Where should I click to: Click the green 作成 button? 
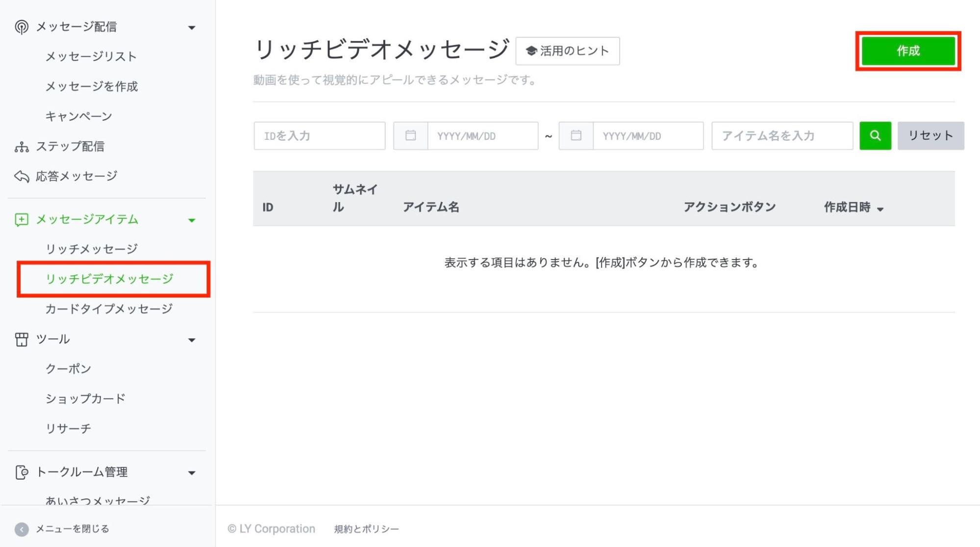pos(907,51)
